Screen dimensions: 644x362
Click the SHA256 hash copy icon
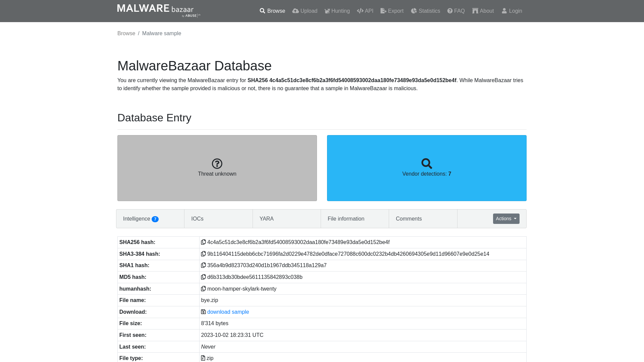203,242
